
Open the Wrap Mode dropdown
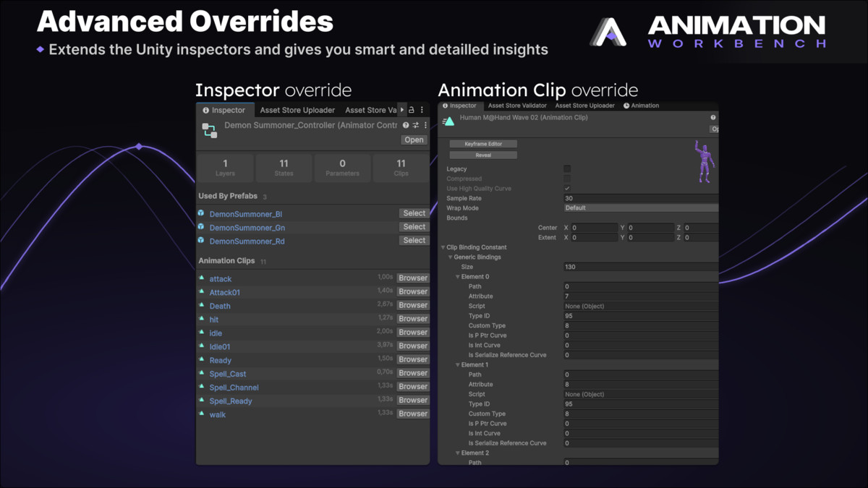coord(641,207)
